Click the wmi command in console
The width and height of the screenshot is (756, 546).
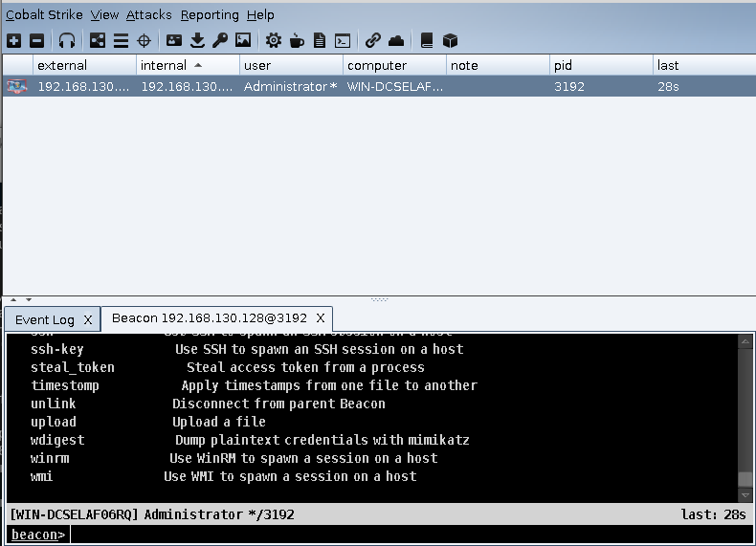click(x=41, y=476)
